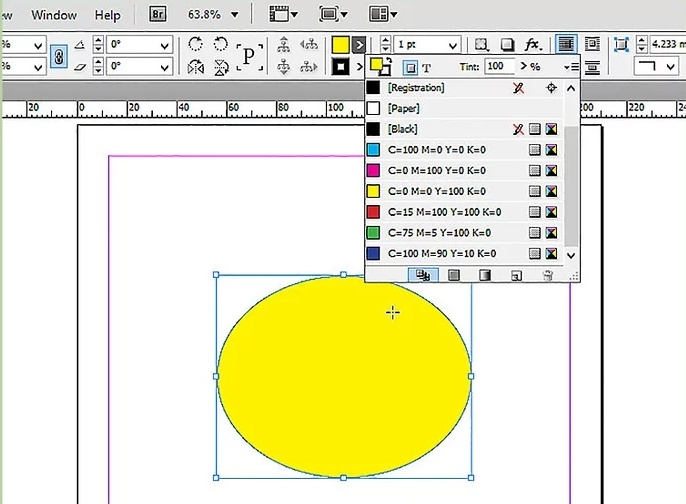
Task: Click the Fit frame to content icon
Action: [x=621, y=44]
